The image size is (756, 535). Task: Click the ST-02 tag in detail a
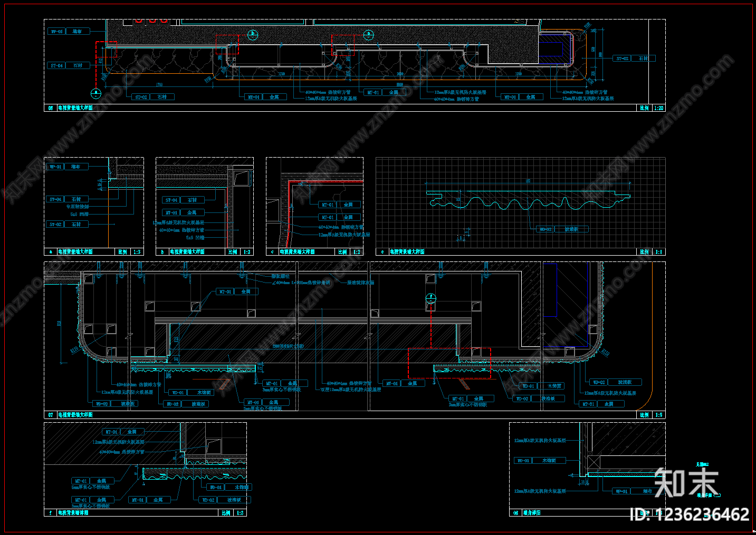[55, 225]
